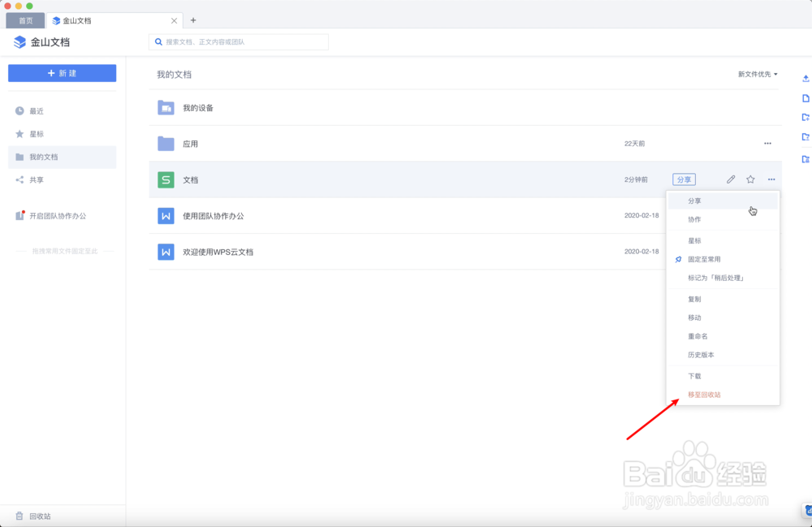This screenshot has height=527, width=812.
Task: Switch to the 首页 tab
Action: (x=25, y=21)
